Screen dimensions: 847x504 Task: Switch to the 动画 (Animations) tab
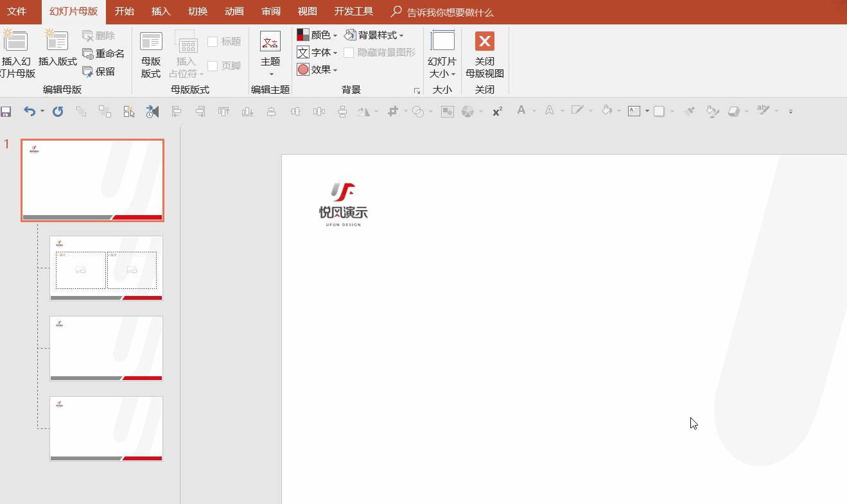(x=234, y=12)
